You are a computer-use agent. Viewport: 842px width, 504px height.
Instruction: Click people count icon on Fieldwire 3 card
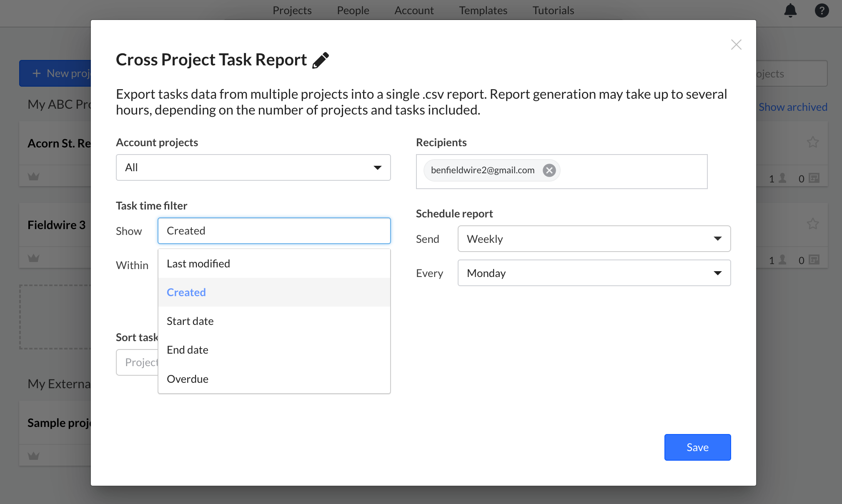[782, 260]
